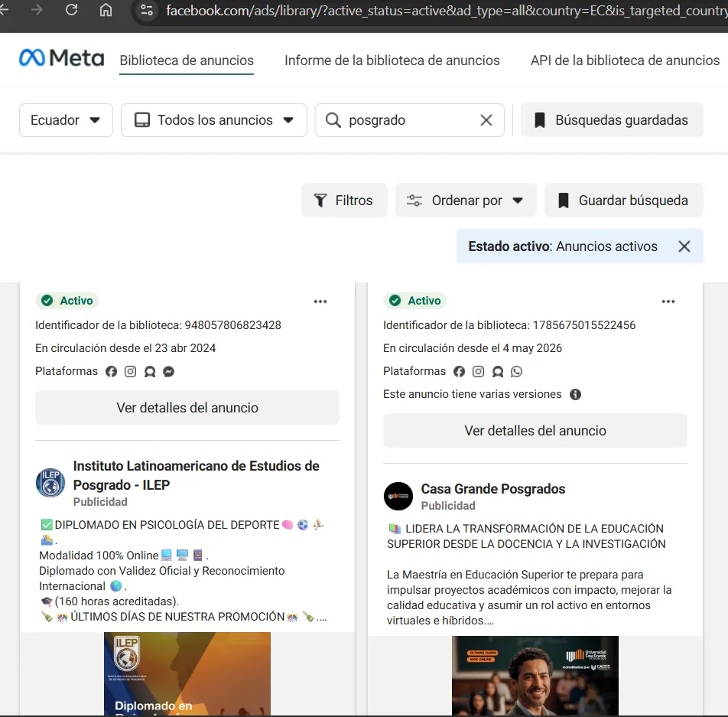The height and width of the screenshot is (717, 728).
Task: Click bookmark icon in Búsquedas guardadas
Action: [x=540, y=120]
